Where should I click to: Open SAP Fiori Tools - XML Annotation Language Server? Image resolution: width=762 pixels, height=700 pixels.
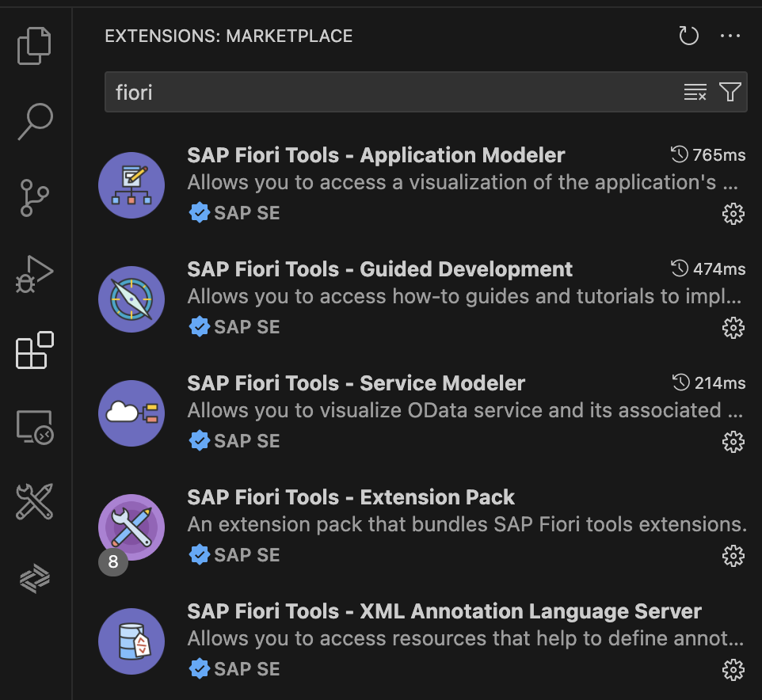click(x=444, y=611)
